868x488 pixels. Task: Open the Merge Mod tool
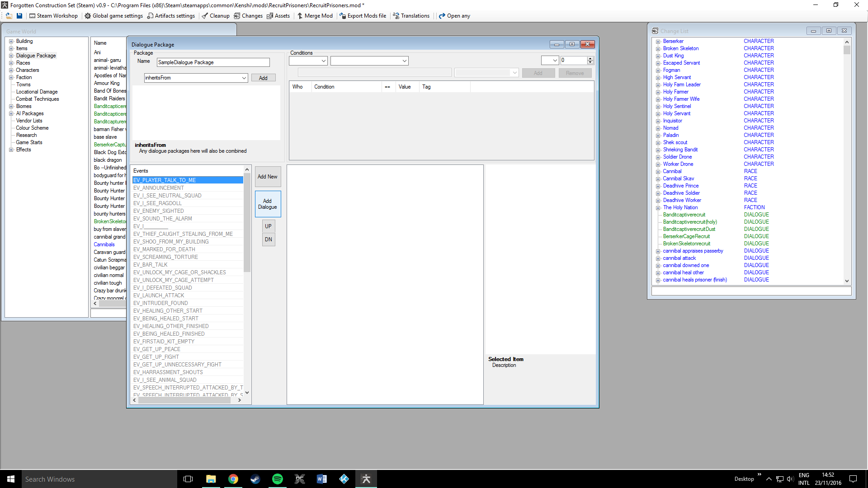(x=315, y=16)
